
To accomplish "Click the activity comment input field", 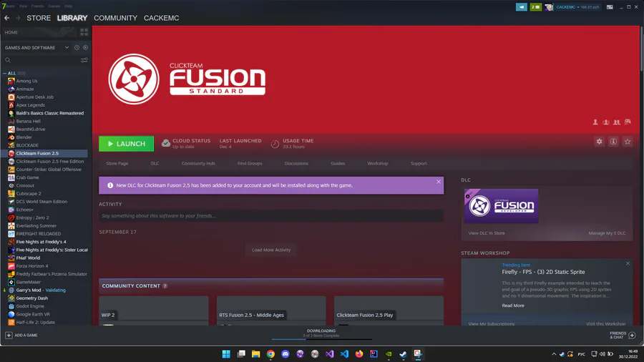I will 271,216.
